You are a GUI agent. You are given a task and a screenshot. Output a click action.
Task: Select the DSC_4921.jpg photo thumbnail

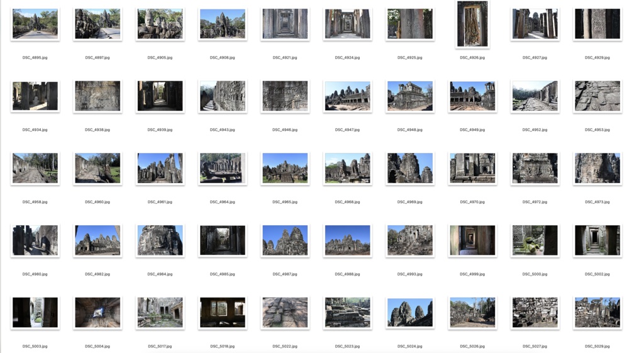click(x=285, y=24)
